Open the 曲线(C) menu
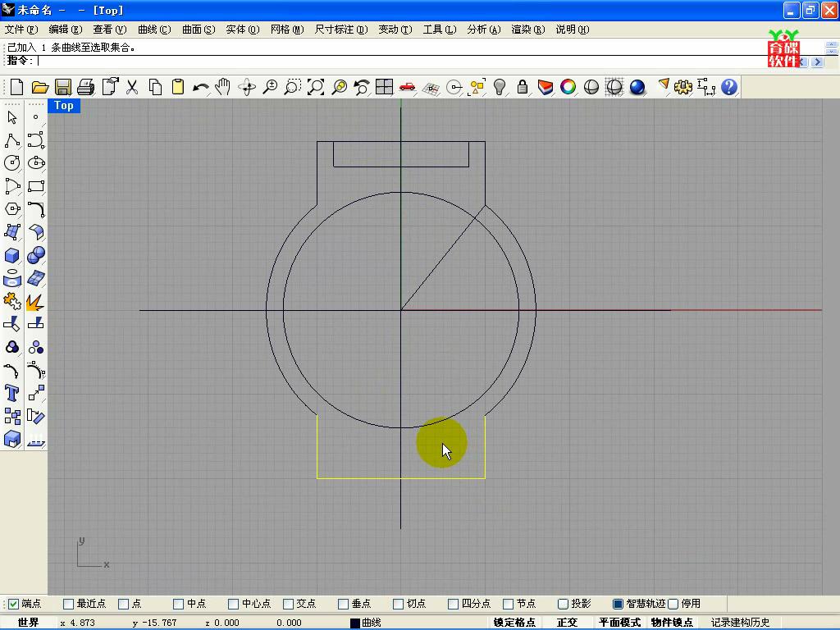Viewport: 840px width, 630px height. coord(154,30)
